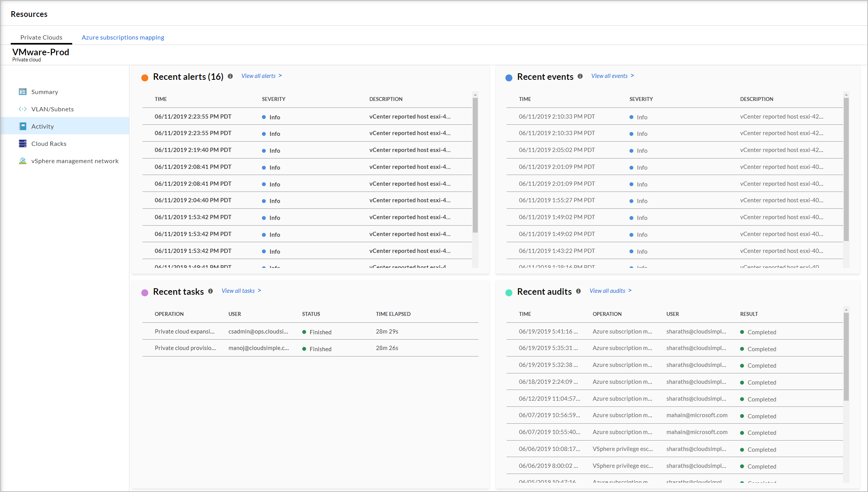Select VLAN/Subnets icon in sidebar
The height and width of the screenshot is (492, 868).
(23, 109)
